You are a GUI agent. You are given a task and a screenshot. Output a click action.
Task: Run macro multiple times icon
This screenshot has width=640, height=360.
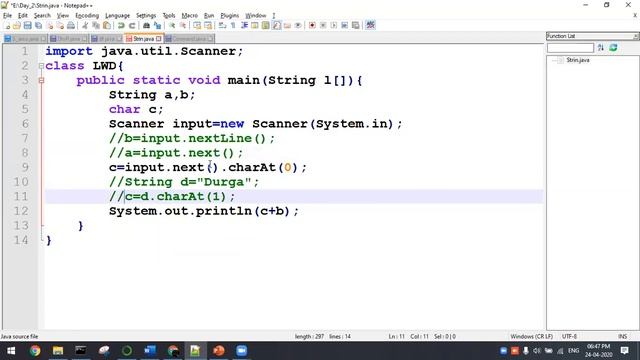pos(344,25)
